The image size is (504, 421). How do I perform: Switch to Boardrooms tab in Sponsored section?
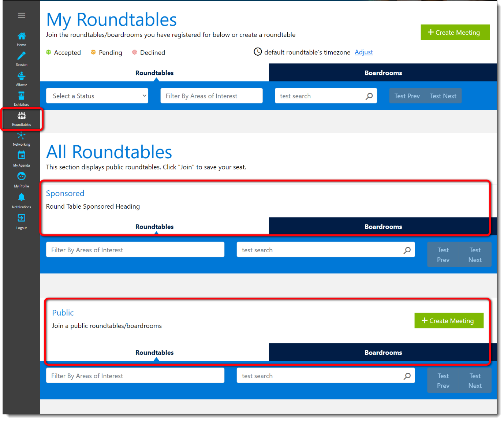[383, 227]
